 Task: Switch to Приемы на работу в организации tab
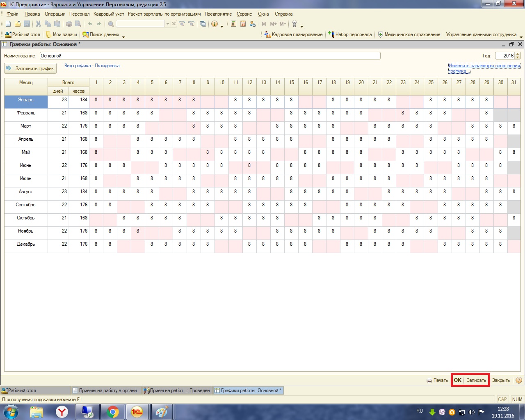coord(107,390)
